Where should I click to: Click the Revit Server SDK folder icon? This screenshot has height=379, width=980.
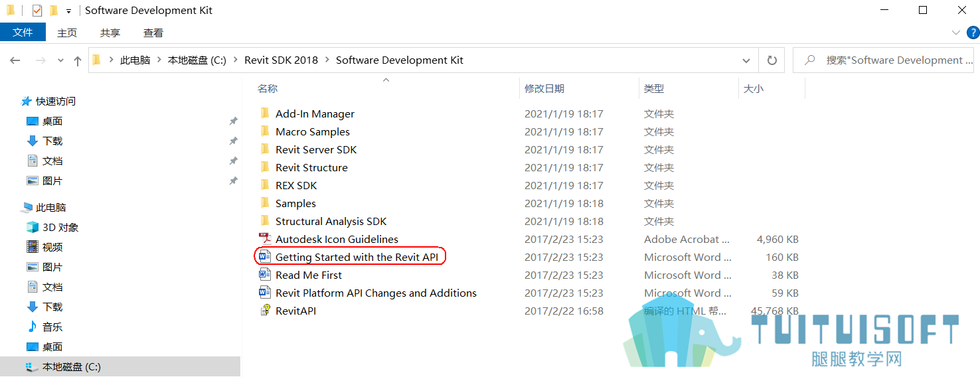coord(265,149)
